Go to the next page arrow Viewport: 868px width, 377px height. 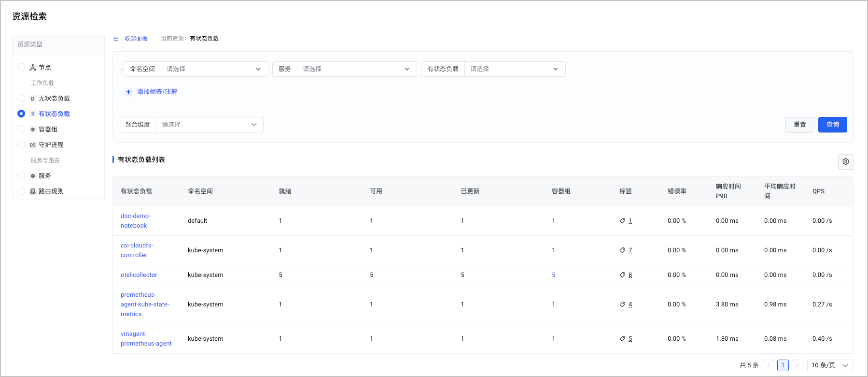tap(798, 365)
